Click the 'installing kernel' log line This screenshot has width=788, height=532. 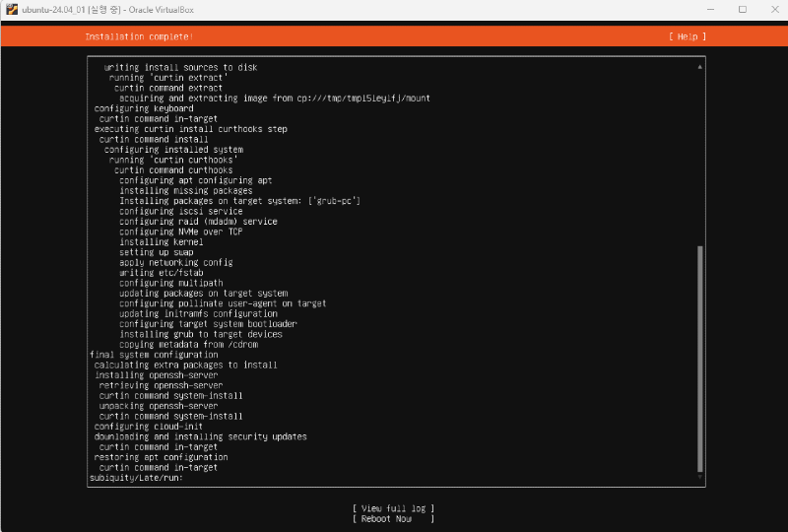[161, 241]
